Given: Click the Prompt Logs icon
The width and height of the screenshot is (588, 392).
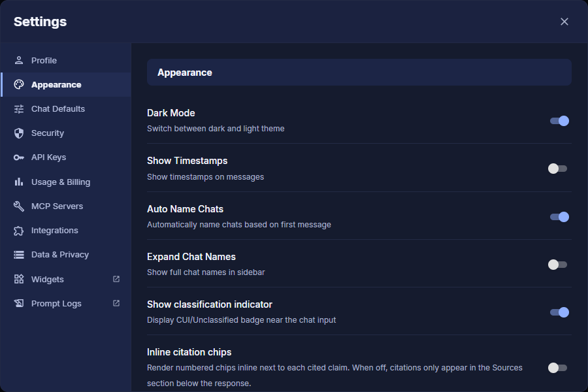Looking at the screenshot, I should pos(19,303).
